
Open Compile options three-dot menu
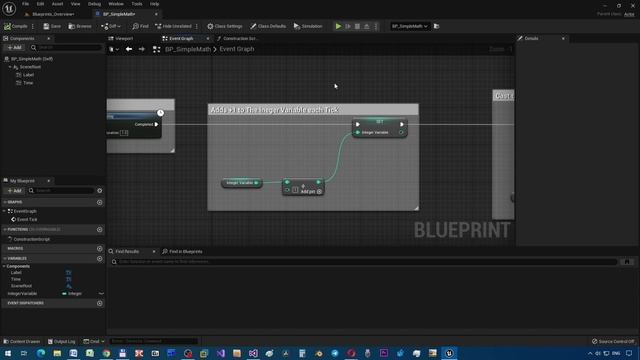[x=33, y=26]
